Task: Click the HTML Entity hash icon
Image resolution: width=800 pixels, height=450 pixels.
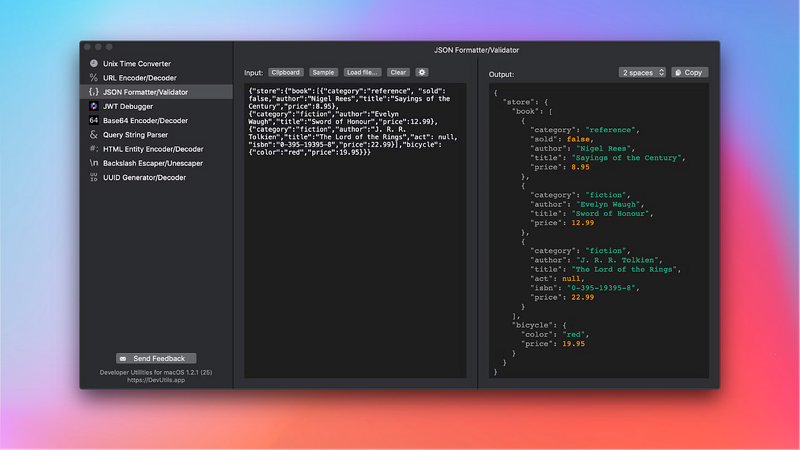Action: tap(94, 149)
